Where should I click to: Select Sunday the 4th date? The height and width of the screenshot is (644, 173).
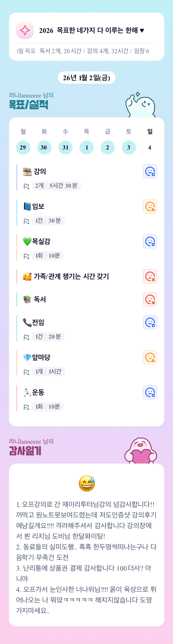click(x=150, y=148)
